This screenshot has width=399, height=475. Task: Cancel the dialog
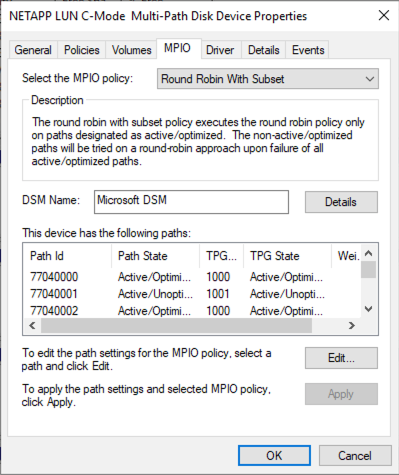tap(355, 455)
